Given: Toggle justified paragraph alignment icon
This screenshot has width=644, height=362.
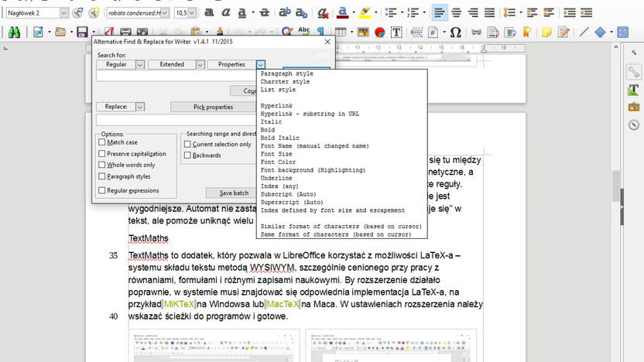Looking at the screenshot, I should click(489, 12).
